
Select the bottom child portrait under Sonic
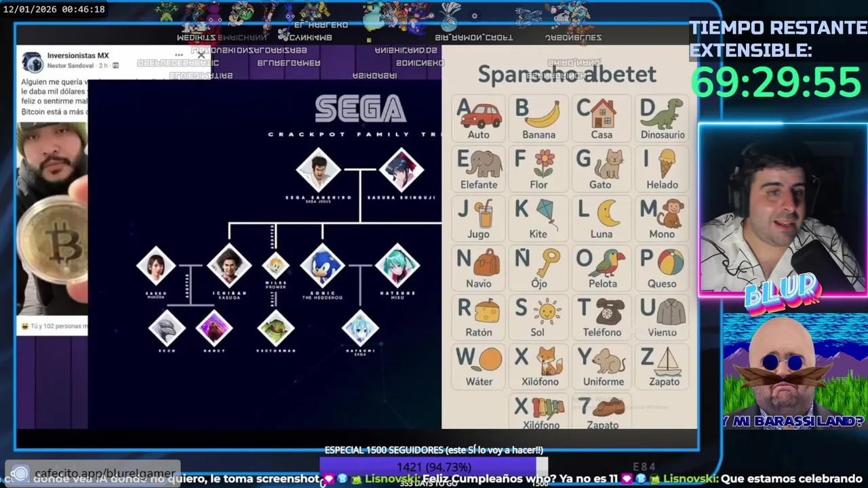click(360, 328)
